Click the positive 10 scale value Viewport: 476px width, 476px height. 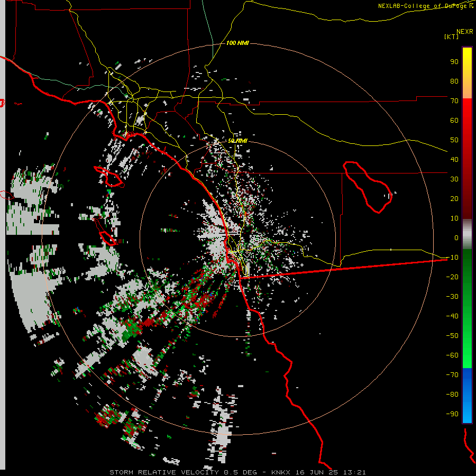(x=454, y=218)
